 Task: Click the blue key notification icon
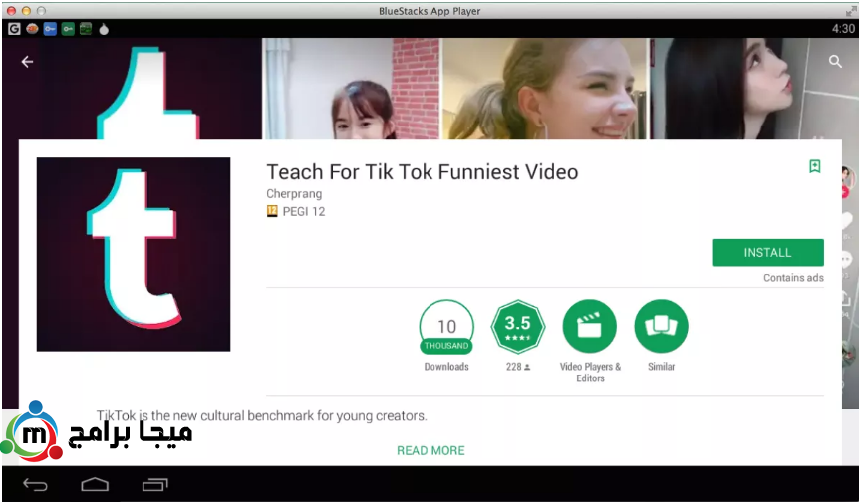pos(50,29)
